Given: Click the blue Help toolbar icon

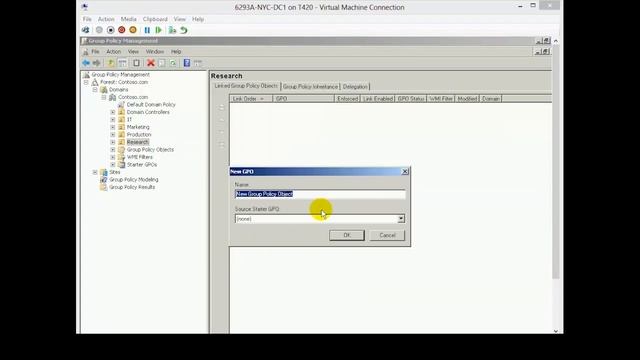Looking at the screenshot, I should tap(187, 63).
